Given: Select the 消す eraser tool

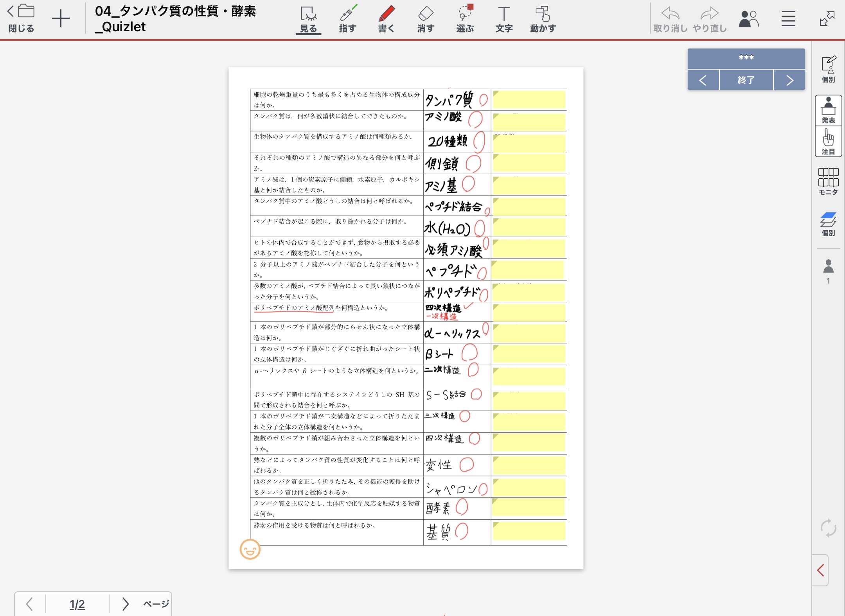Looking at the screenshot, I should (x=425, y=19).
